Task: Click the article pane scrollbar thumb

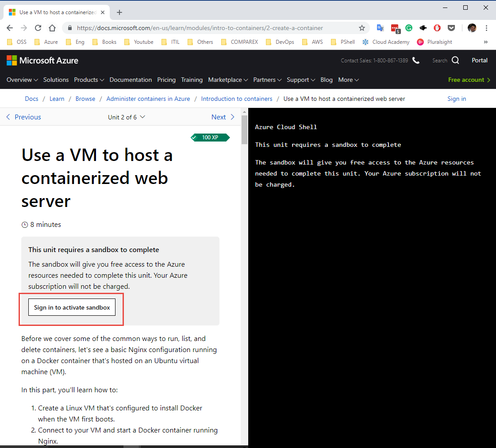Action: (244, 130)
